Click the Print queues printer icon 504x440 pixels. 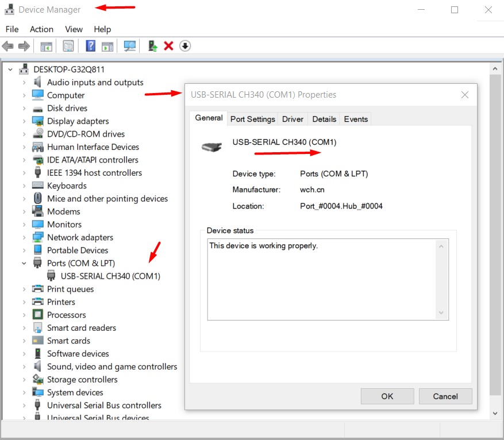point(37,289)
